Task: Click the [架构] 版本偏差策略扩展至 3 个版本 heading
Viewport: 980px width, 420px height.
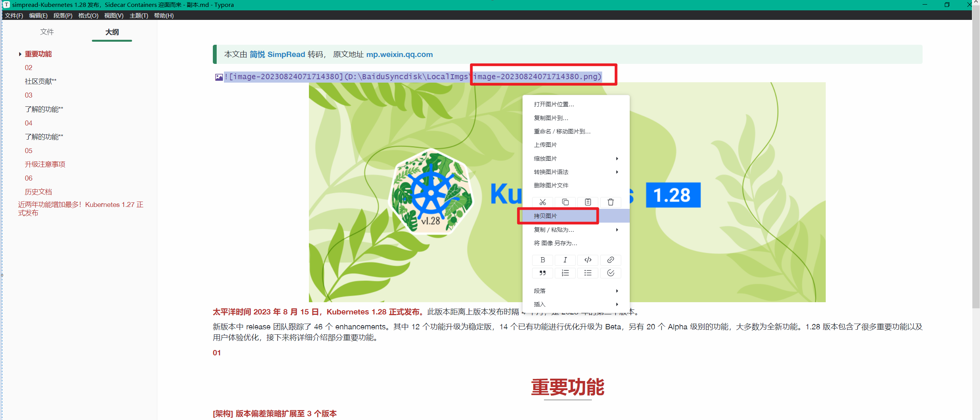Action: click(275, 414)
